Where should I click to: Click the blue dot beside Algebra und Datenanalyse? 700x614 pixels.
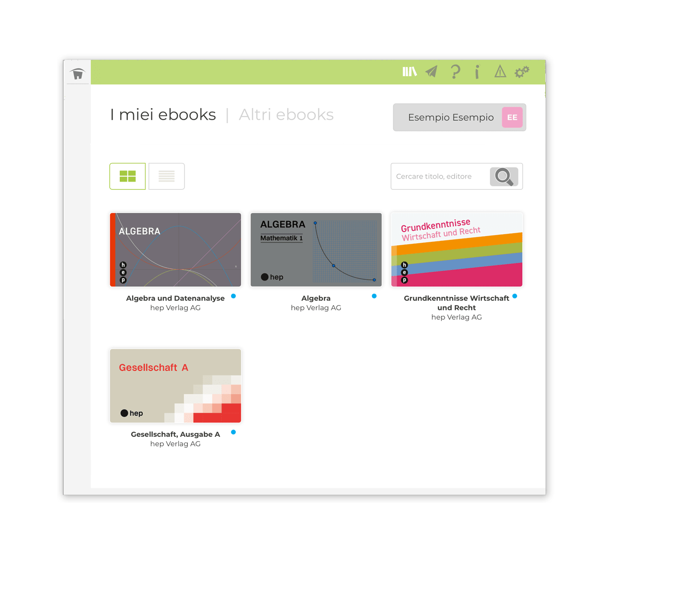point(233,296)
